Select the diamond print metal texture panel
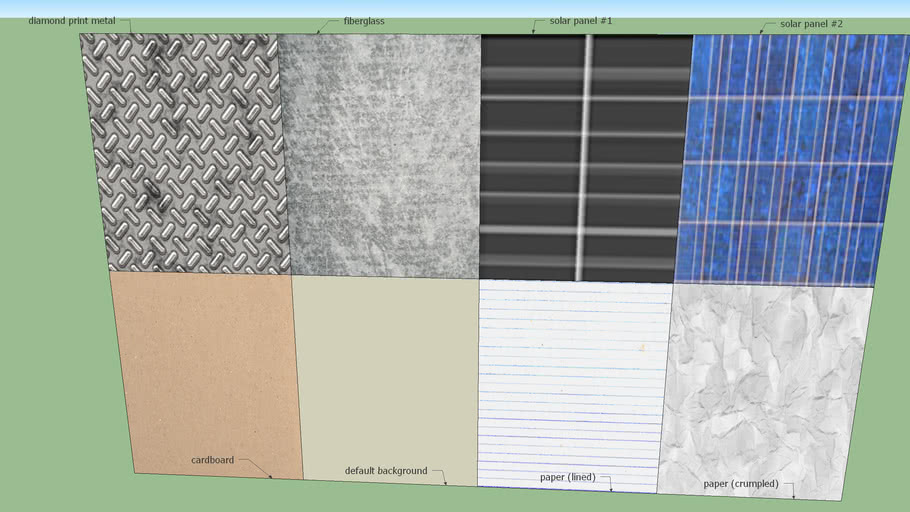The width and height of the screenshot is (910, 512). click(186, 153)
